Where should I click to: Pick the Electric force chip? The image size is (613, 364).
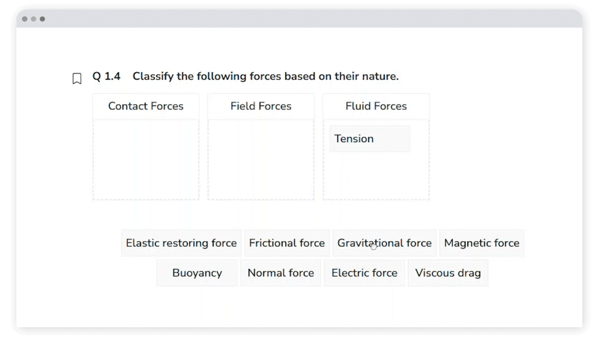pos(364,273)
